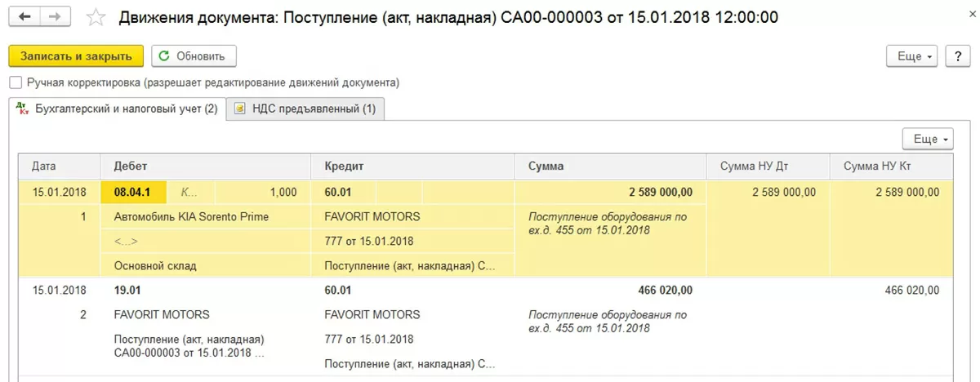Open the top Еще dropdown menu
980x382 pixels.
tap(914, 56)
